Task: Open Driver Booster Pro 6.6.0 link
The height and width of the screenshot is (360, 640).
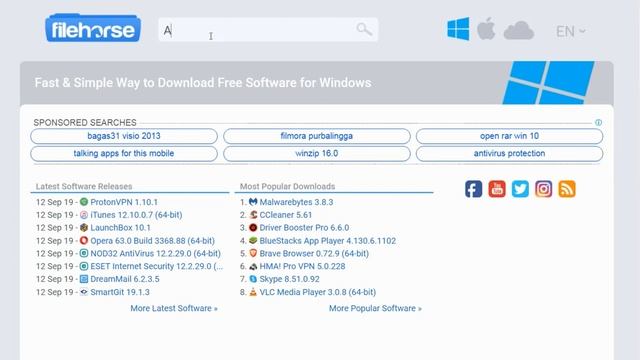Action: coord(304,228)
